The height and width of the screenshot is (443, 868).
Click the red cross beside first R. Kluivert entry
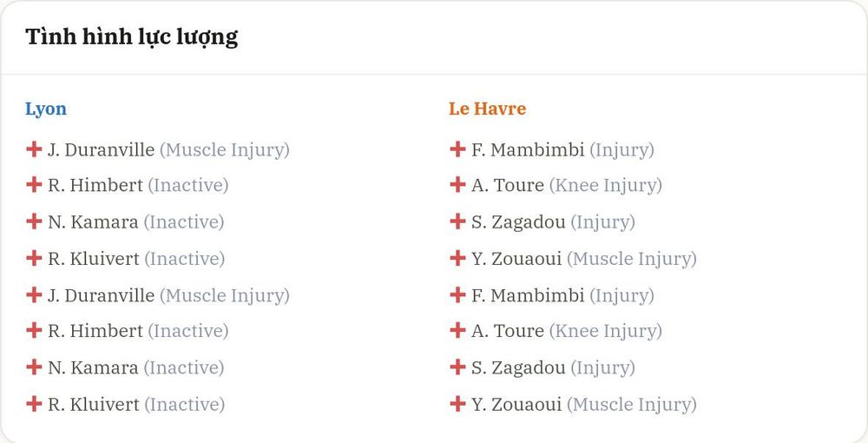34,258
